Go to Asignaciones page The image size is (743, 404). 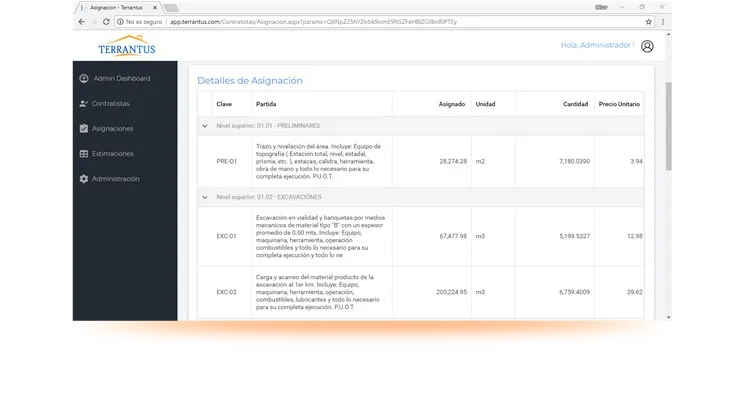coord(112,128)
